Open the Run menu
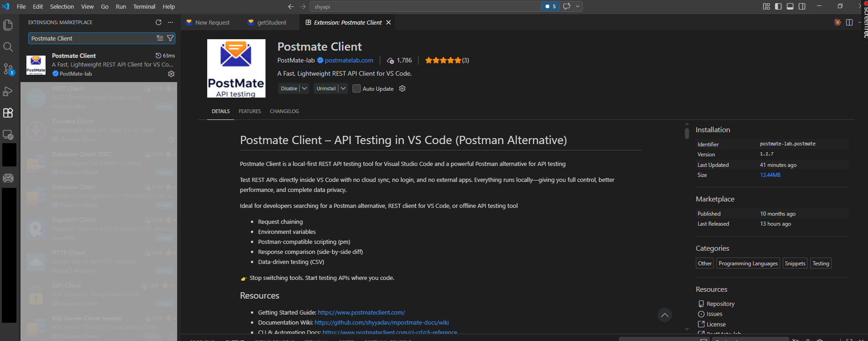Viewport: 868px width, 341px height. click(121, 6)
